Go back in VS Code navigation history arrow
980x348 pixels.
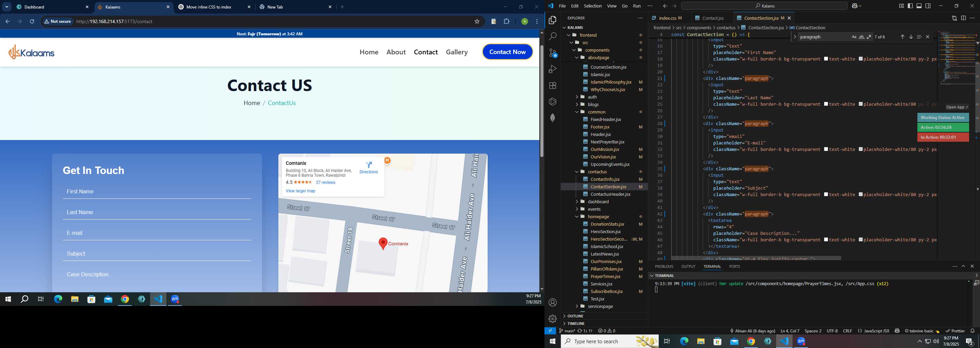pyautogui.click(x=665, y=6)
